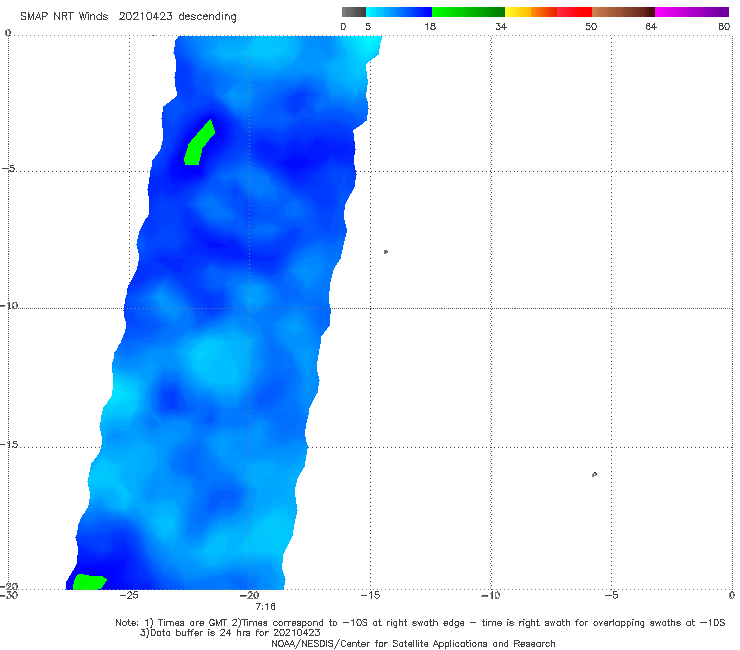Click the small island outline near longitude -6
Image resolution: width=740 pixels, height=650 pixels.
(594, 474)
